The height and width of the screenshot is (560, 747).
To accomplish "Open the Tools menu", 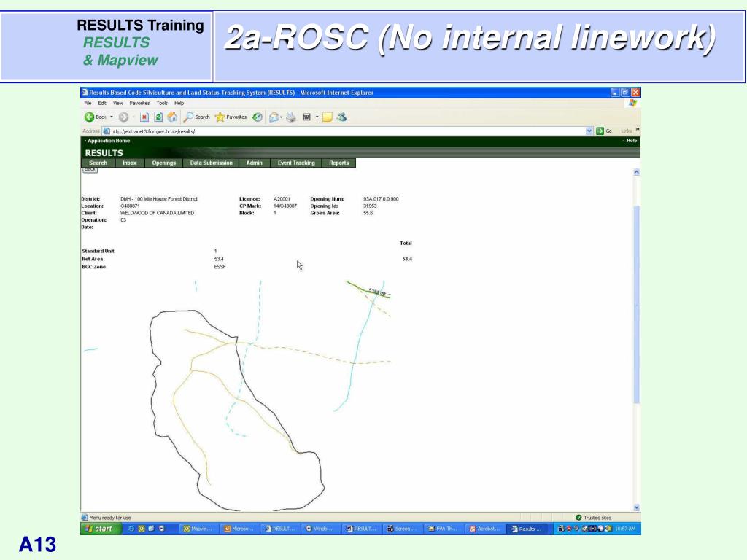I will [162, 104].
